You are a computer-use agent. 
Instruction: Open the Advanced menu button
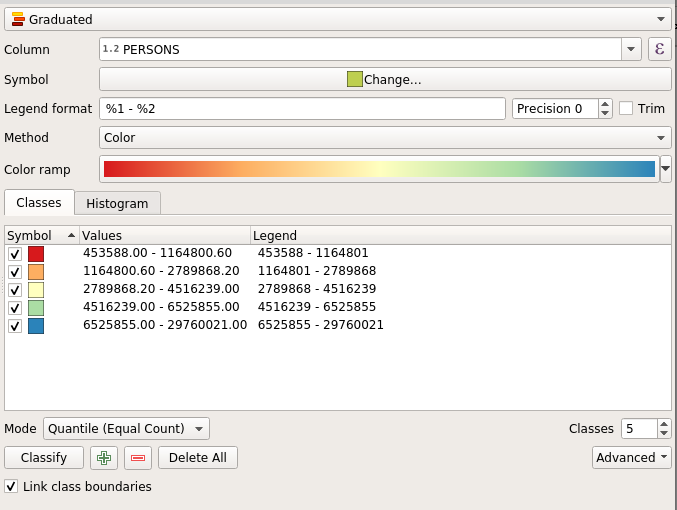632,458
